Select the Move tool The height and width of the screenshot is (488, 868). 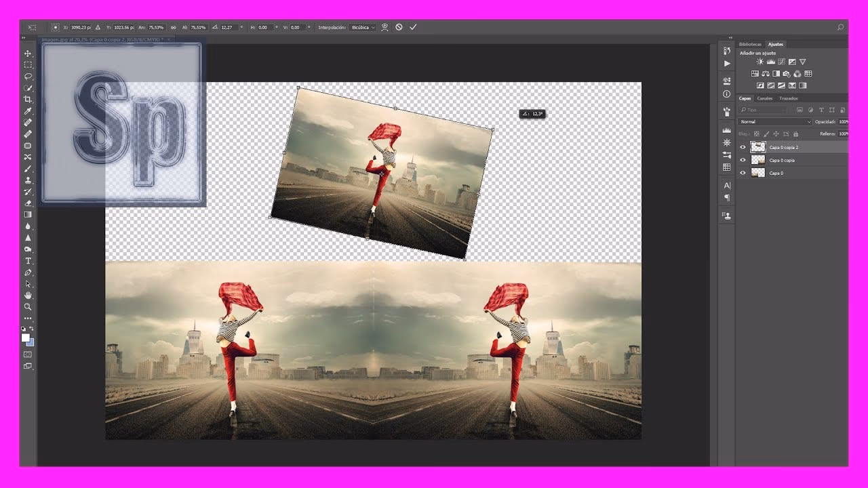click(28, 53)
